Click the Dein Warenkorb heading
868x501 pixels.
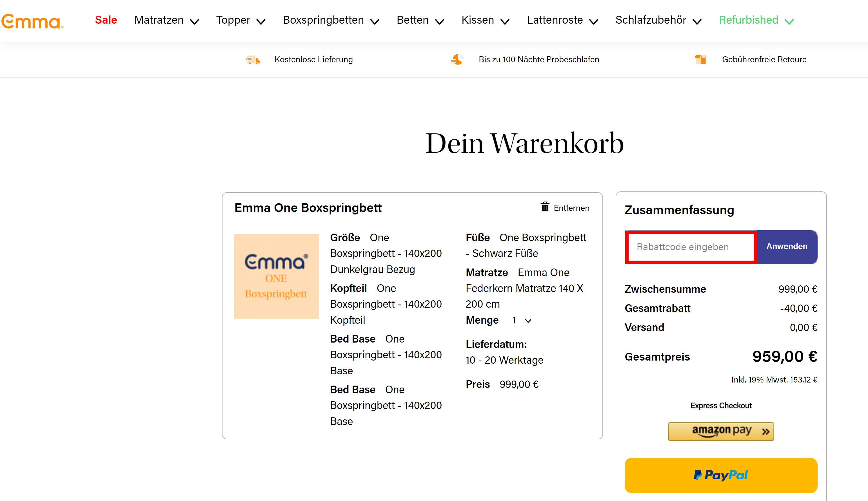[524, 143]
